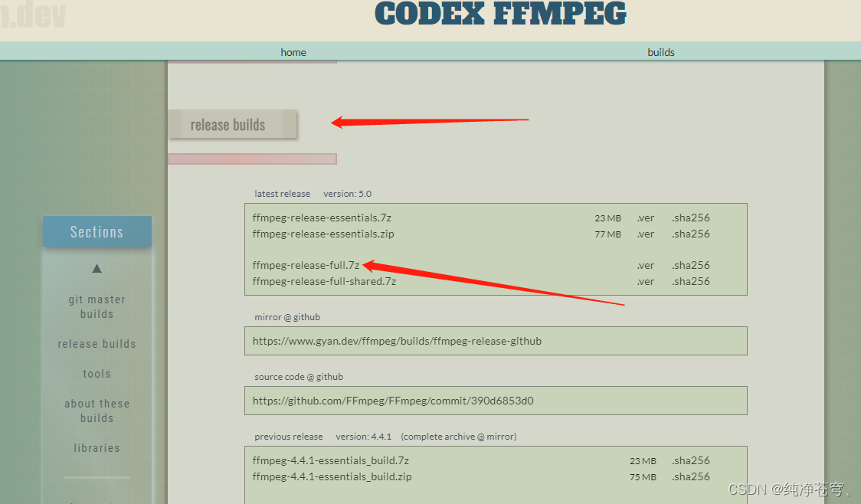The width and height of the screenshot is (861, 504).
Task: Click the 75 MB size text
Action: (x=643, y=477)
